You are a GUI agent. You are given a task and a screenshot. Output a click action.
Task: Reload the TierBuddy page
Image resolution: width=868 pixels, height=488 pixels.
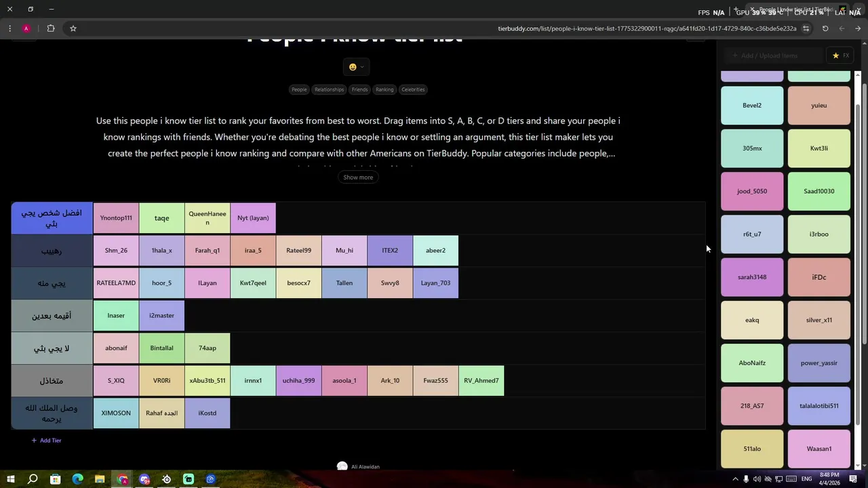[x=825, y=28]
